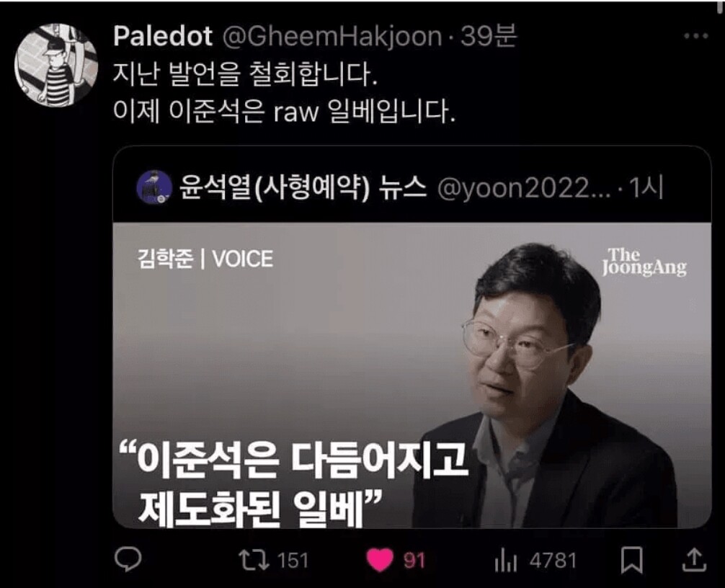The height and width of the screenshot is (588, 725).
Task: Click the Paledot display name
Action: click(163, 35)
